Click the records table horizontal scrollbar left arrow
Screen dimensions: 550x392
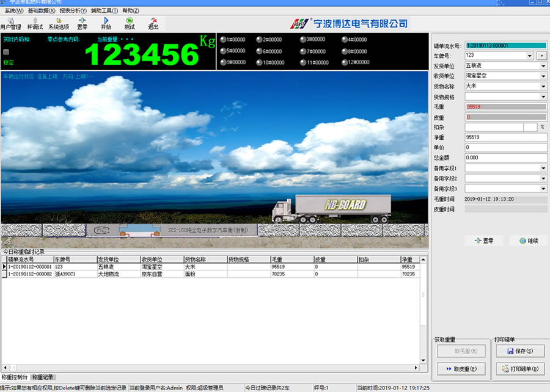(x=4, y=368)
